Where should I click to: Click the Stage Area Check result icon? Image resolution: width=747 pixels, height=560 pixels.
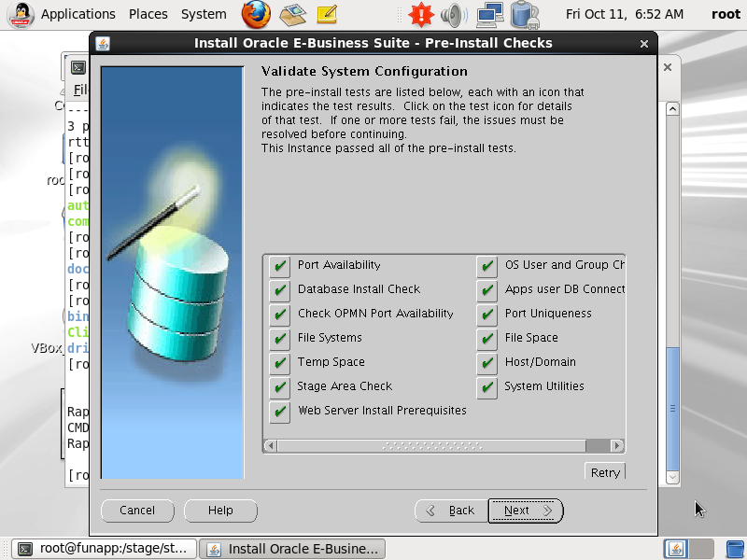279,387
